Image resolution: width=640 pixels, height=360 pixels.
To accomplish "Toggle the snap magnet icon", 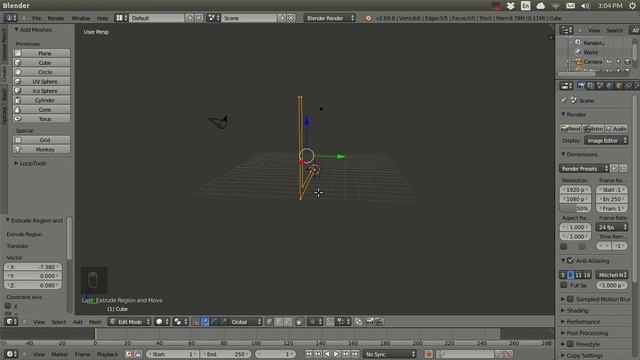I will [x=330, y=322].
